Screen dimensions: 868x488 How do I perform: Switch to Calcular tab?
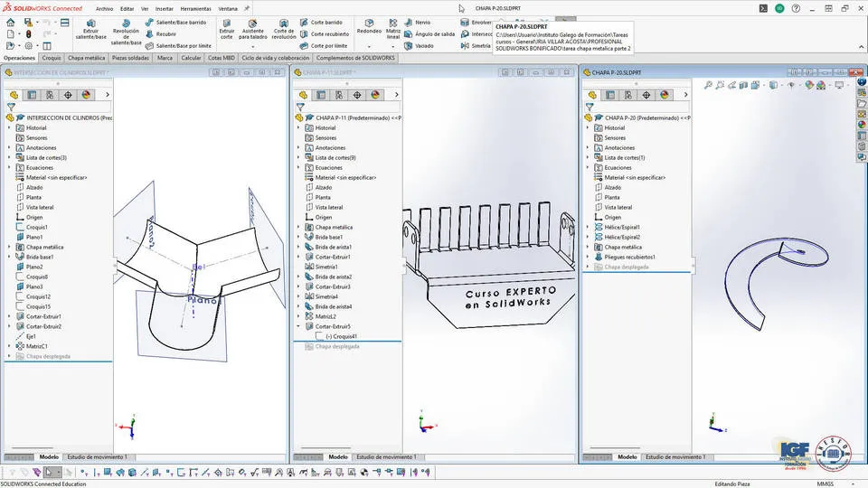point(191,58)
